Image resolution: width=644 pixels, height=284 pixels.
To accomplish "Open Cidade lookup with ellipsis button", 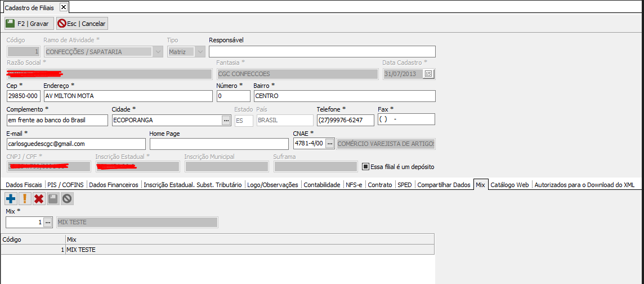I will pyautogui.click(x=226, y=120).
